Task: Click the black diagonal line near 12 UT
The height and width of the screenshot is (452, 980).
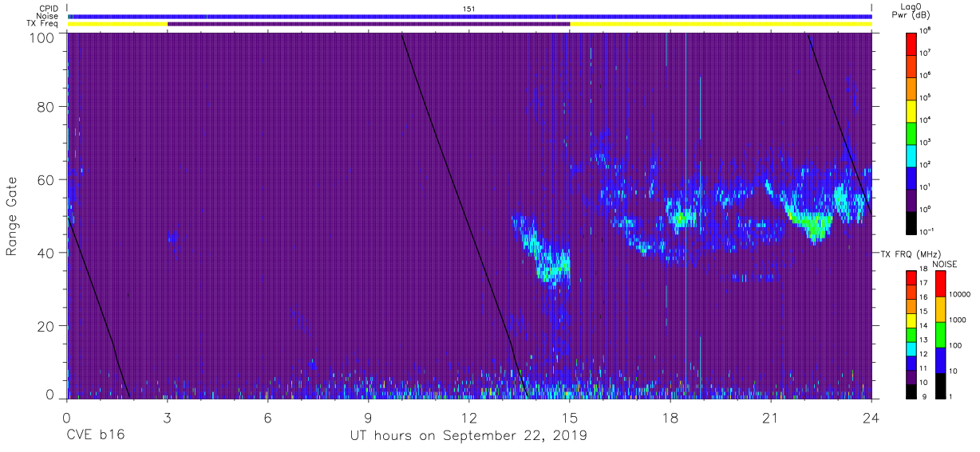Action: click(464, 215)
